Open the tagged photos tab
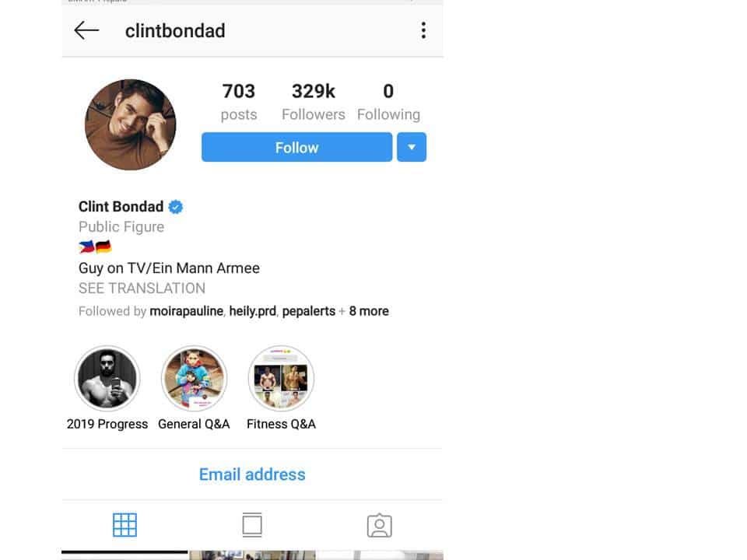 coord(380,525)
